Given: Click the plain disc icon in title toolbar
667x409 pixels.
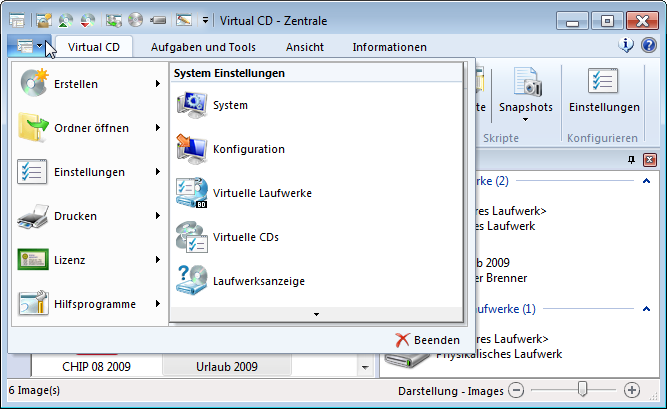Looking at the screenshot, I should [136, 20].
